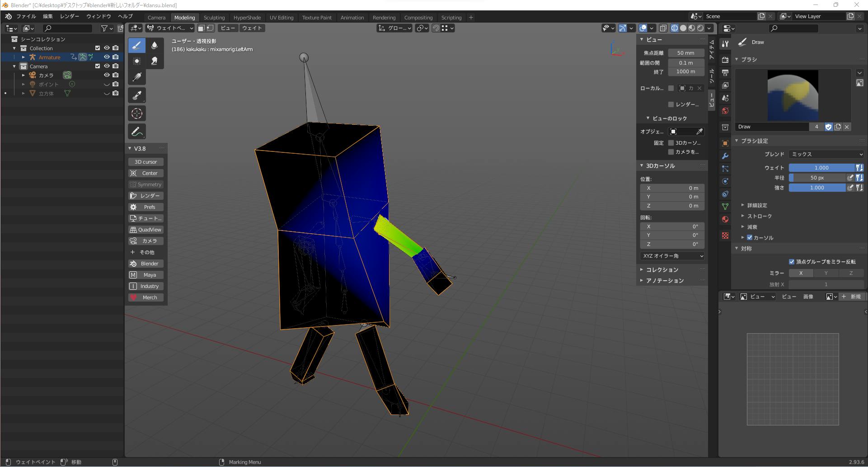Switch to solid viewport shading
This screenshot has width=868, height=467.
[683, 28]
